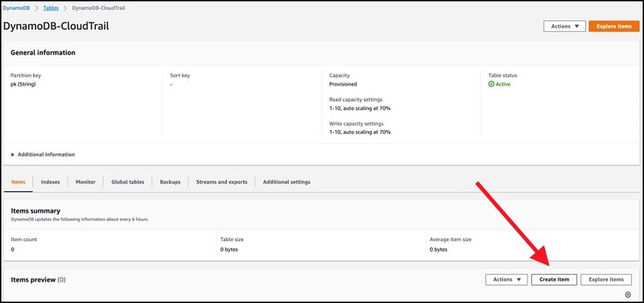Open the Global tables tab
This screenshot has width=644, height=303.
pos(128,182)
